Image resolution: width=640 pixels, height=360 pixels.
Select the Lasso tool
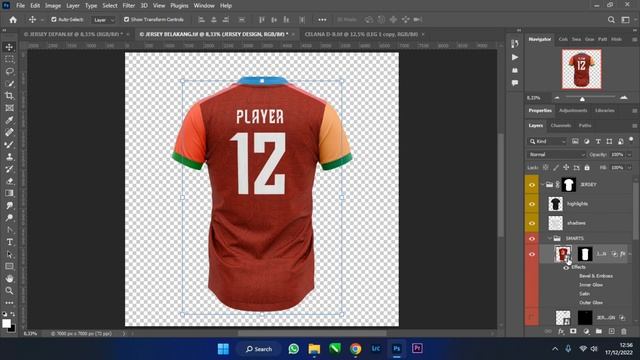tap(9, 71)
